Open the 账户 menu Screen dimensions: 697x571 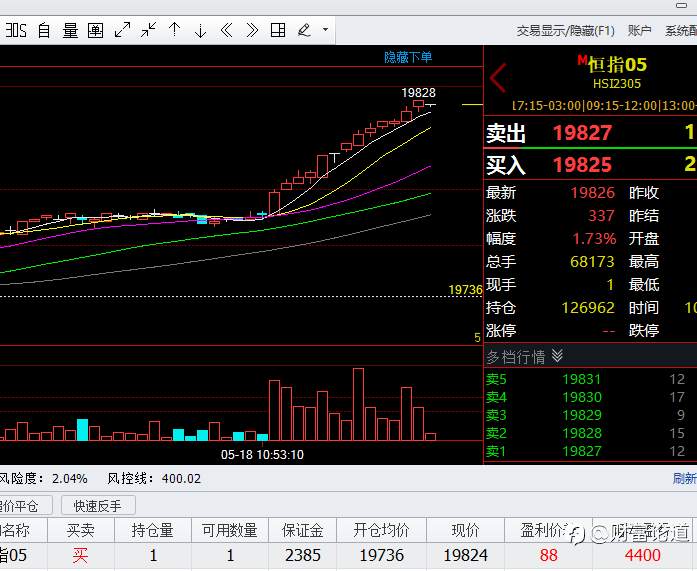coord(640,31)
